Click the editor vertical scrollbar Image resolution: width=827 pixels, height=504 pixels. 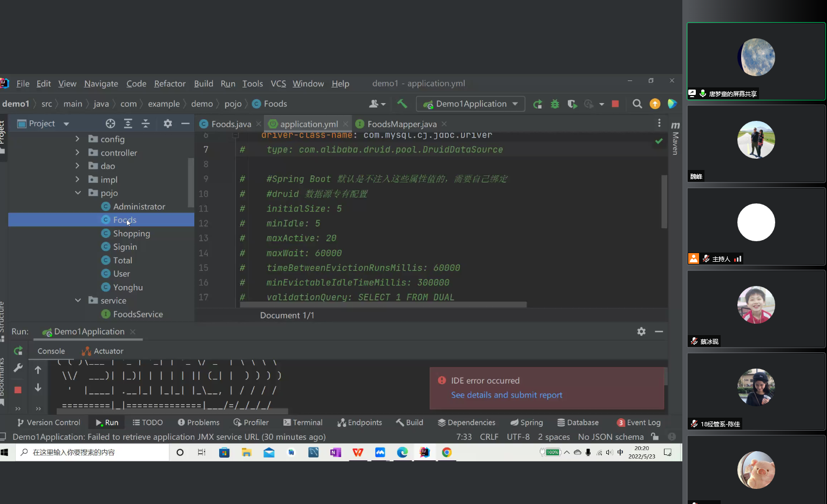click(665, 201)
